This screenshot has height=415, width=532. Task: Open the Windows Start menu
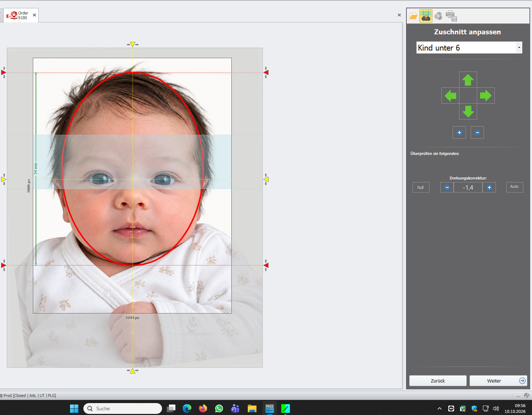coord(74,408)
